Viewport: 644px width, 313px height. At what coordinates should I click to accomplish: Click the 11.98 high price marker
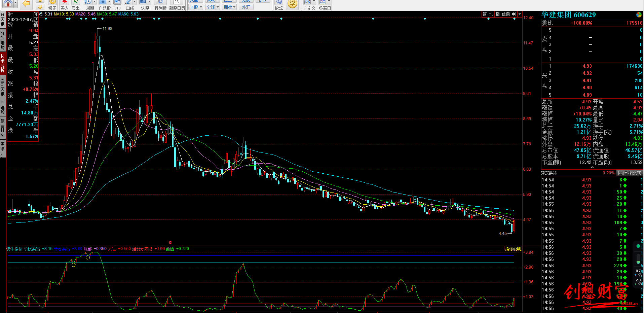click(107, 29)
